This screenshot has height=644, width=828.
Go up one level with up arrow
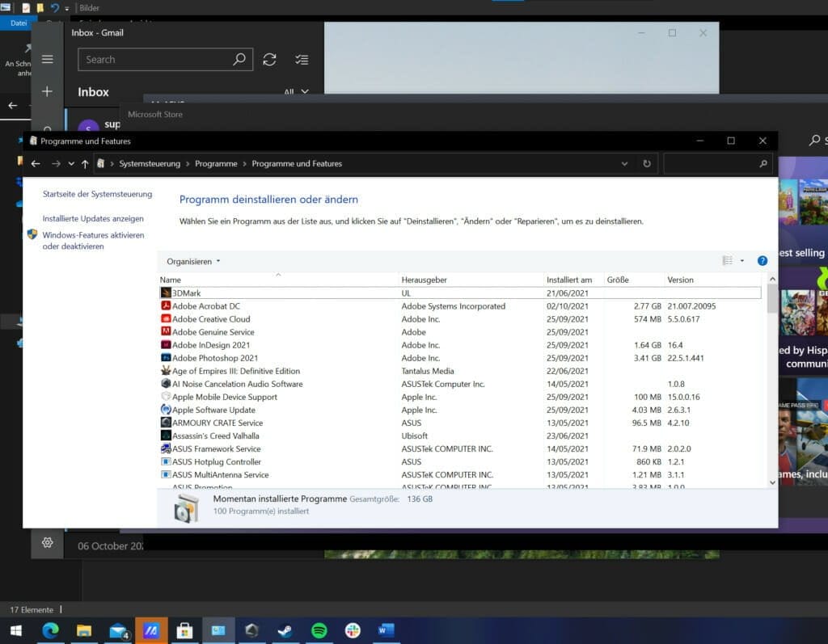pos(85,163)
